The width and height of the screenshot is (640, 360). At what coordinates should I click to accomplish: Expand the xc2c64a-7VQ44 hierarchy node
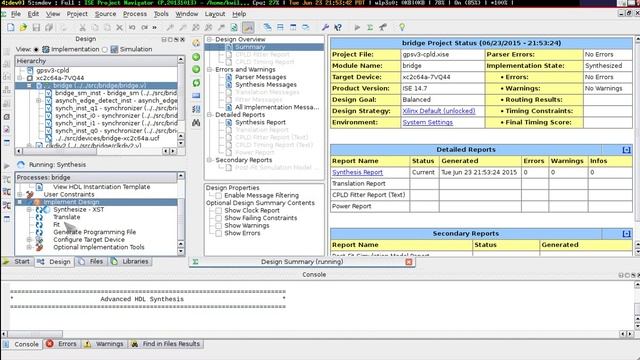click(20, 78)
